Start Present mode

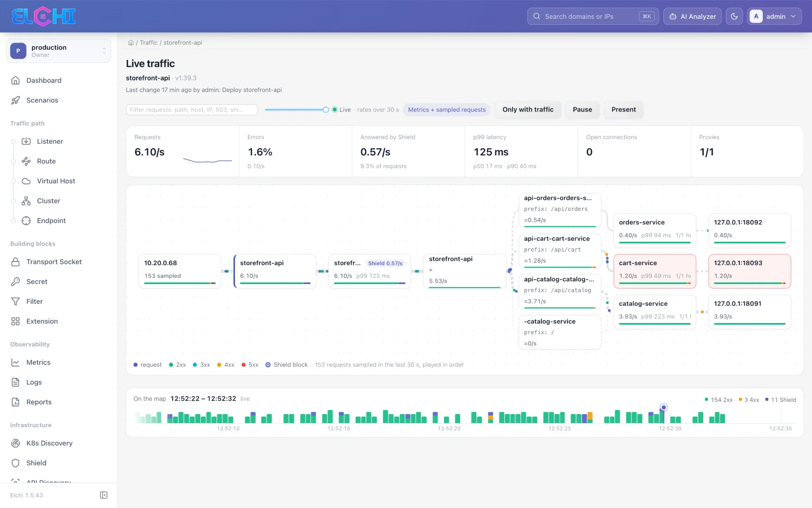coord(623,110)
